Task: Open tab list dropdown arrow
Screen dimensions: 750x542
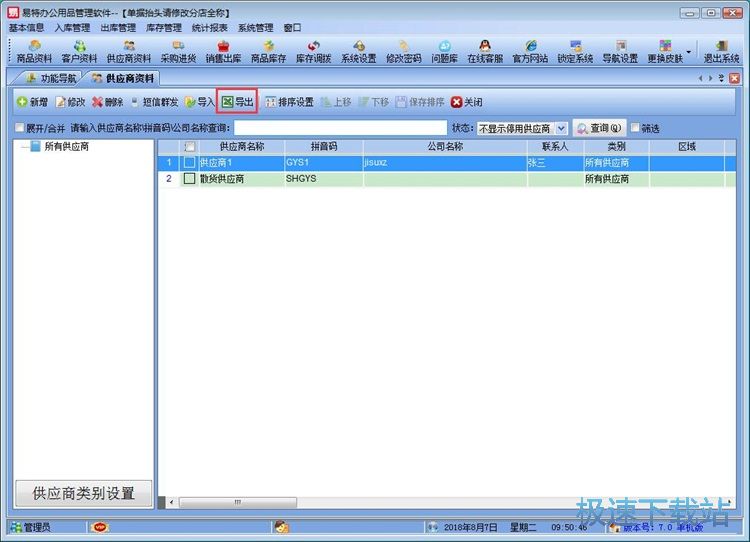Action: pyautogui.click(x=721, y=78)
